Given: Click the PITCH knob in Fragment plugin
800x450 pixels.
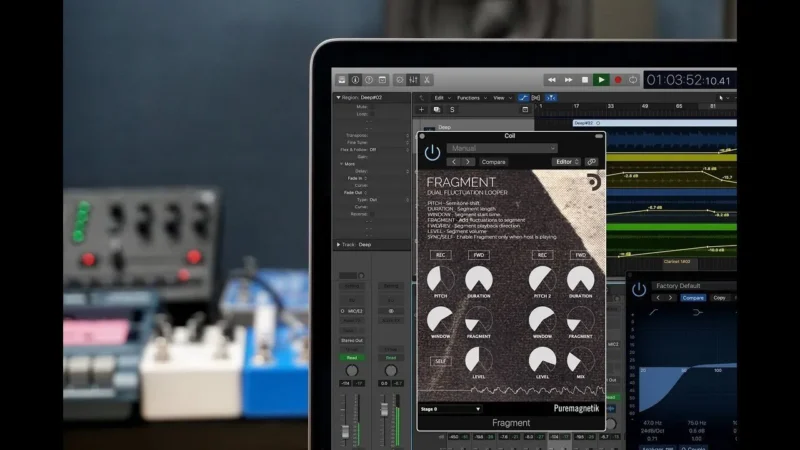Looking at the screenshot, I should pyautogui.click(x=440, y=279).
